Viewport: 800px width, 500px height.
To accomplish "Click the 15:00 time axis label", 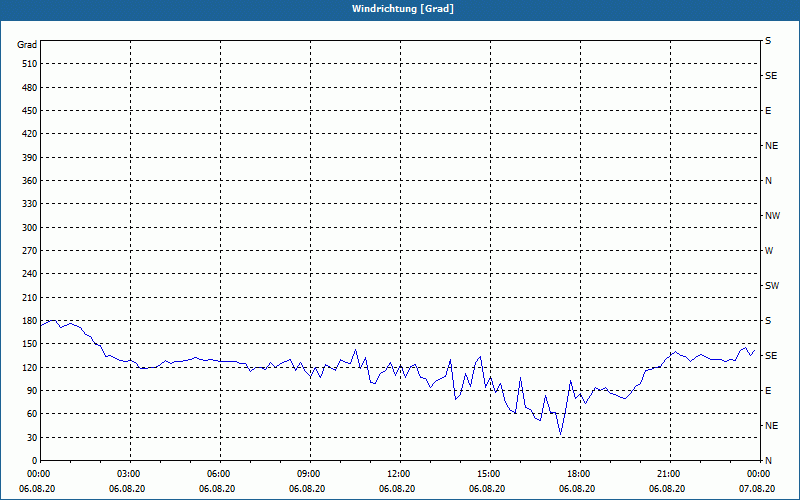I will [x=490, y=474].
